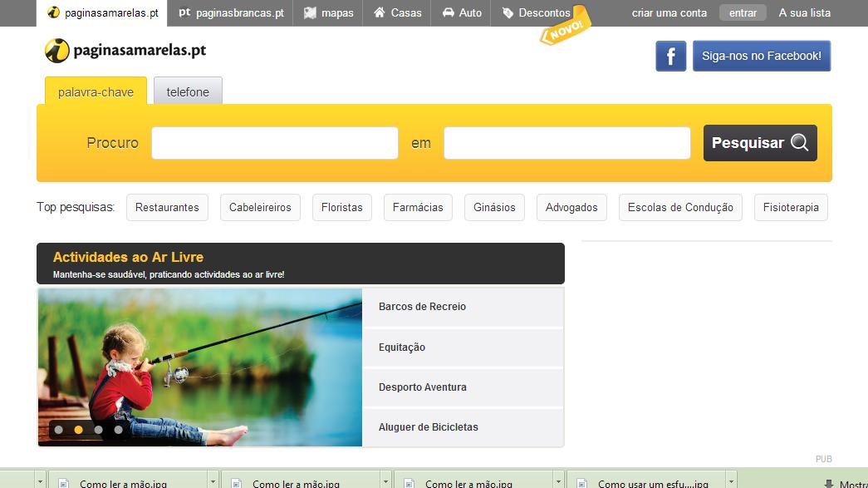Select the palavra-chave tab
The width and height of the screenshot is (868, 488).
[x=96, y=91]
